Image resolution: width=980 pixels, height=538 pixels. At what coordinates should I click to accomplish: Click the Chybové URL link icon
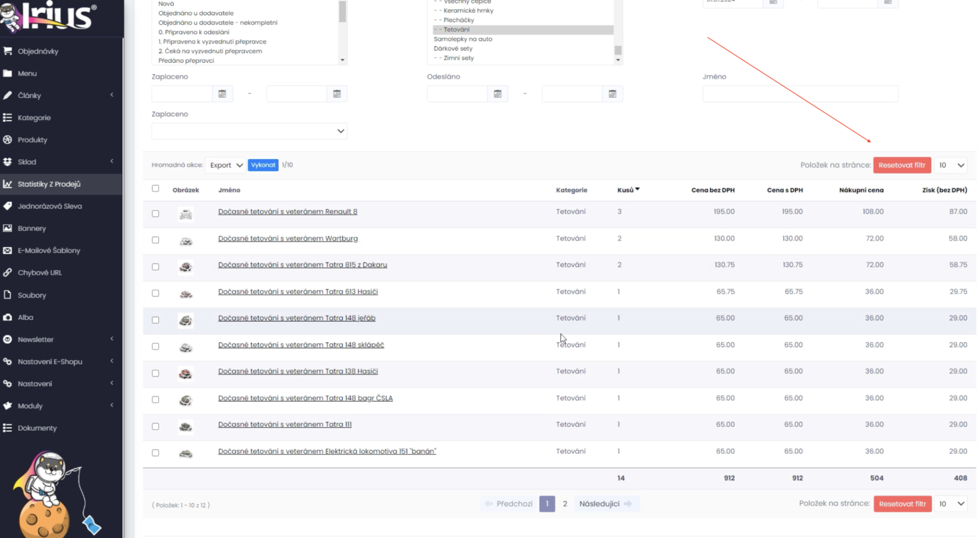click(8, 273)
